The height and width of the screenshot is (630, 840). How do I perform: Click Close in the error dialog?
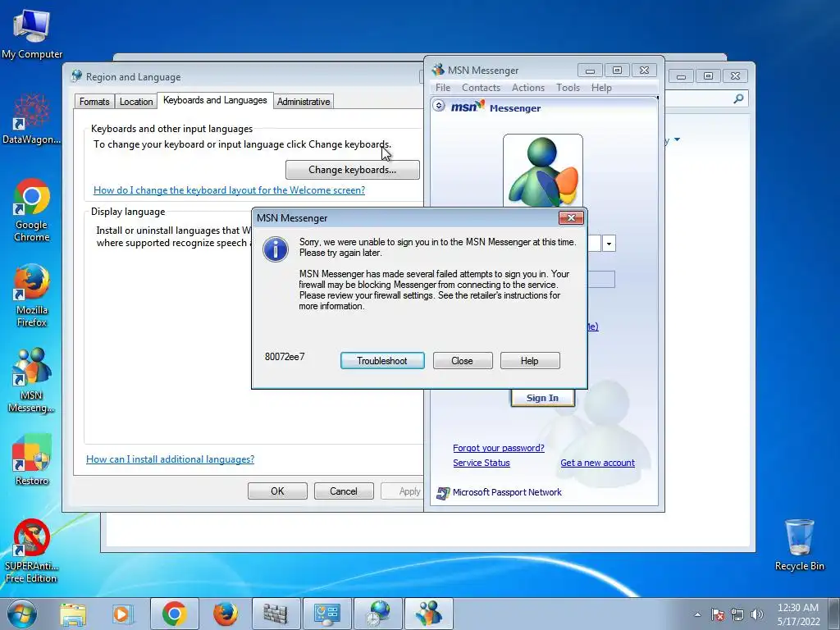462,361
